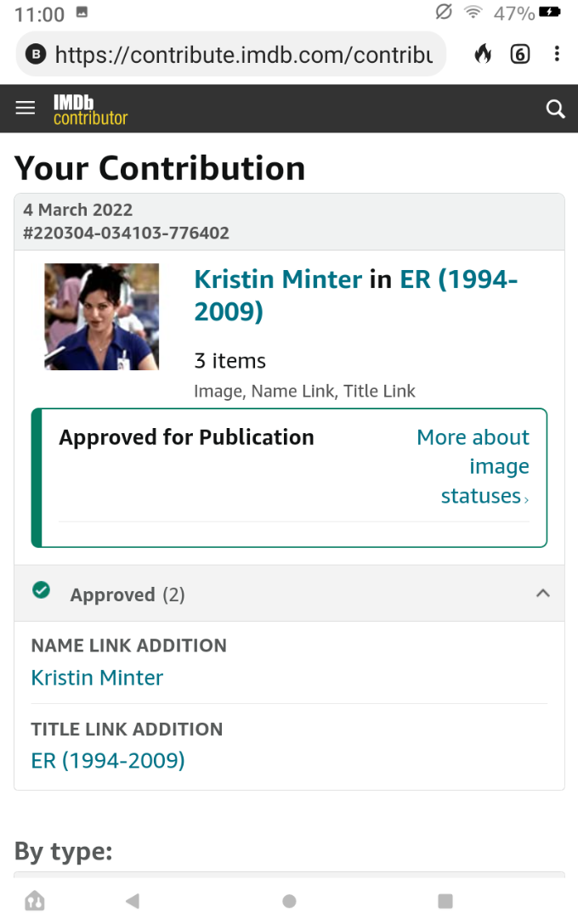
Task: Tap the site identity icon in address bar
Action: pyautogui.click(x=37, y=55)
